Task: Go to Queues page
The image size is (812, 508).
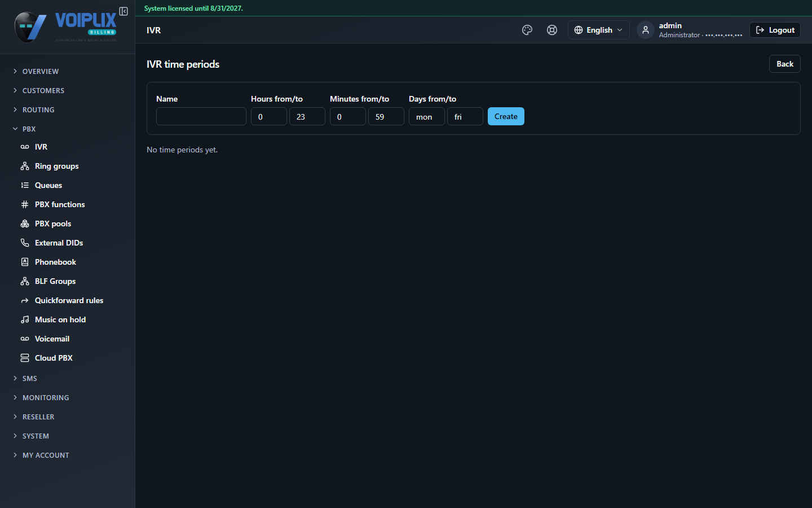Action: tap(68, 185)
